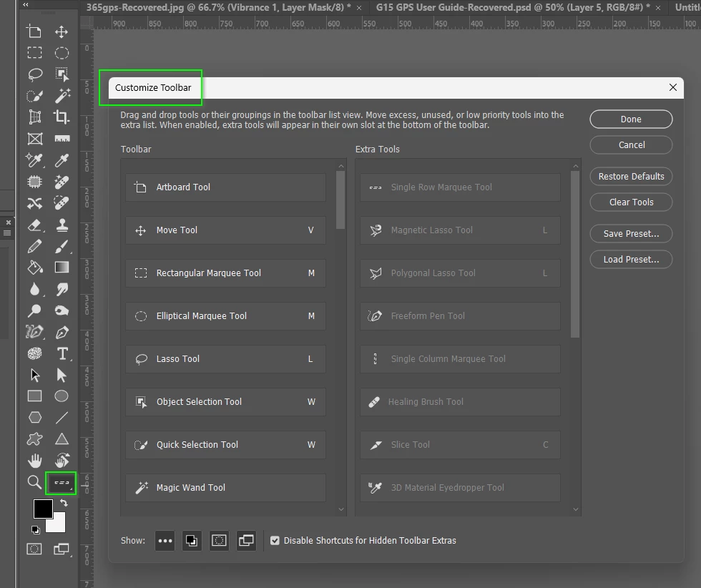Toggle the three-dots Show button in dialog
Image resolution: width=701 pixels, height=588 pixels.
[165, 541]
